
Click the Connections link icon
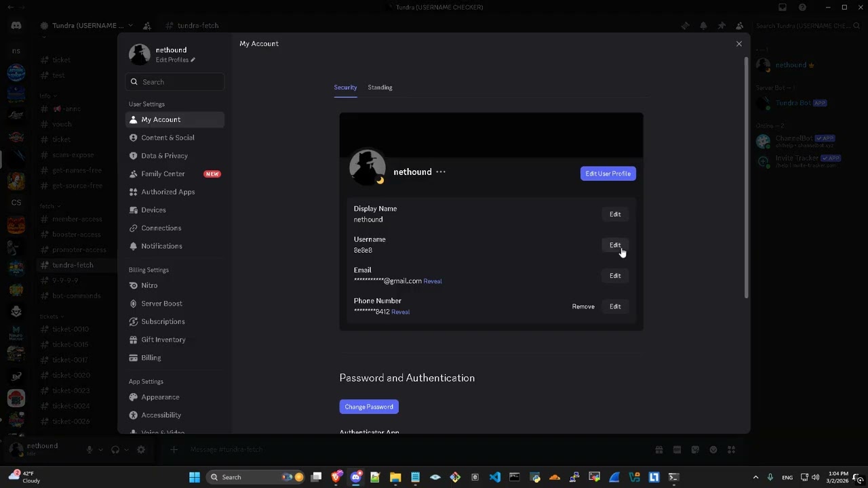coord(134,228)
